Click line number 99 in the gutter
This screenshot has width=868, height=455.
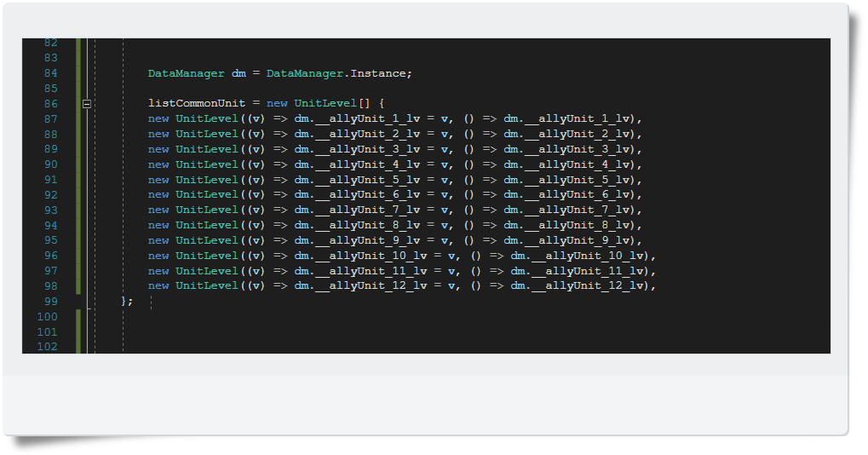[51, 302]
